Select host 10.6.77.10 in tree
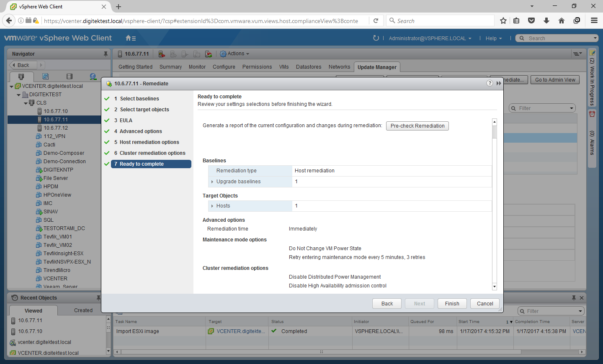The image size is (603, 364). click(x=55, y=111)
